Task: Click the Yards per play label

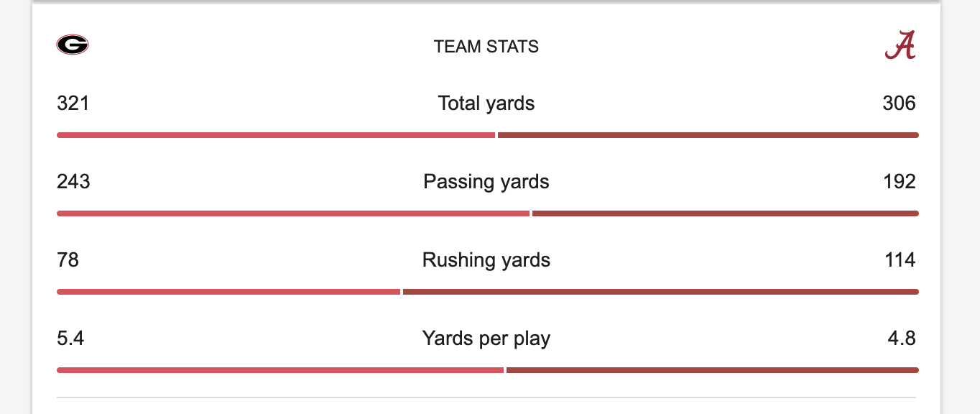Action: click(x=486, y=338)
